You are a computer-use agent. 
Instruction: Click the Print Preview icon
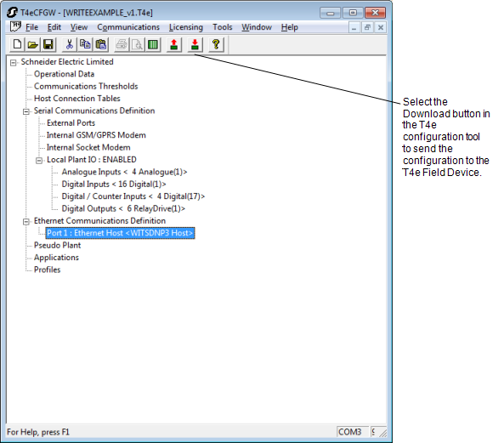138,44
